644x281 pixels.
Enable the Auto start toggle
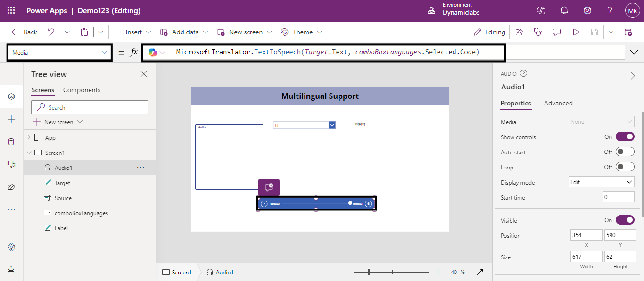point(625,152)
